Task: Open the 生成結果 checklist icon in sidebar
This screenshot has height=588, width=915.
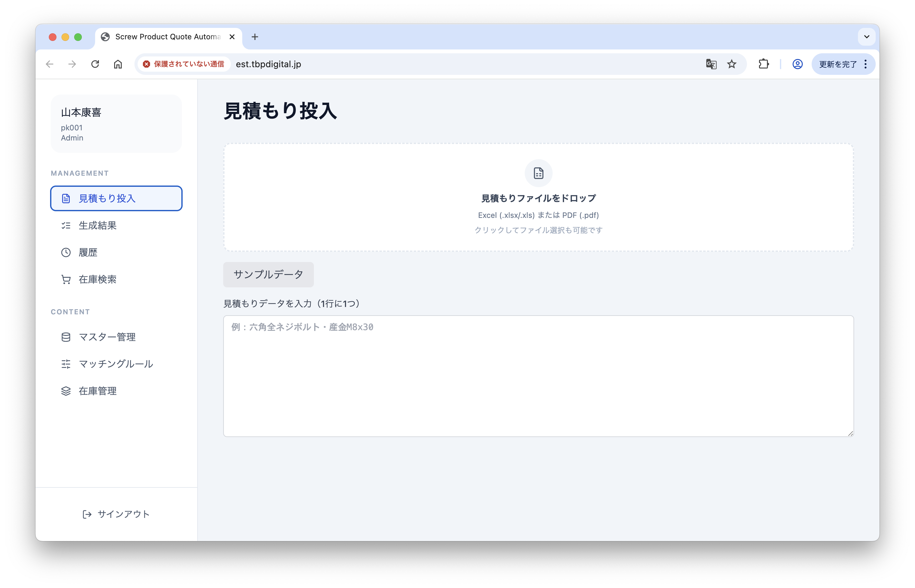Action: (x=66, y=225)
